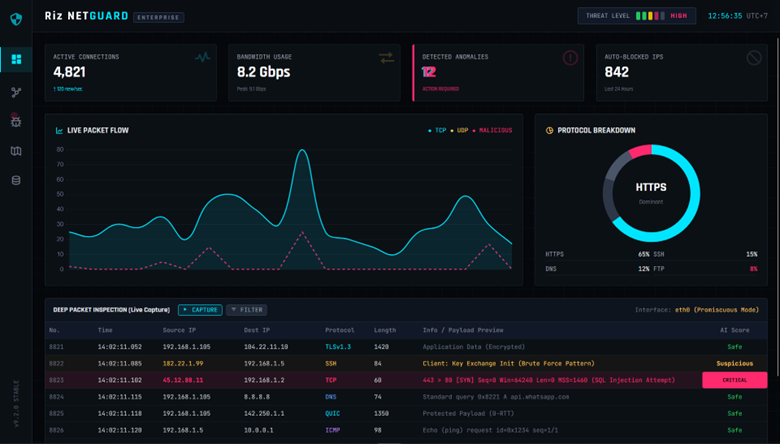
Task: Click the HTTPS donut chart center
Action: (x=651, y=191)
